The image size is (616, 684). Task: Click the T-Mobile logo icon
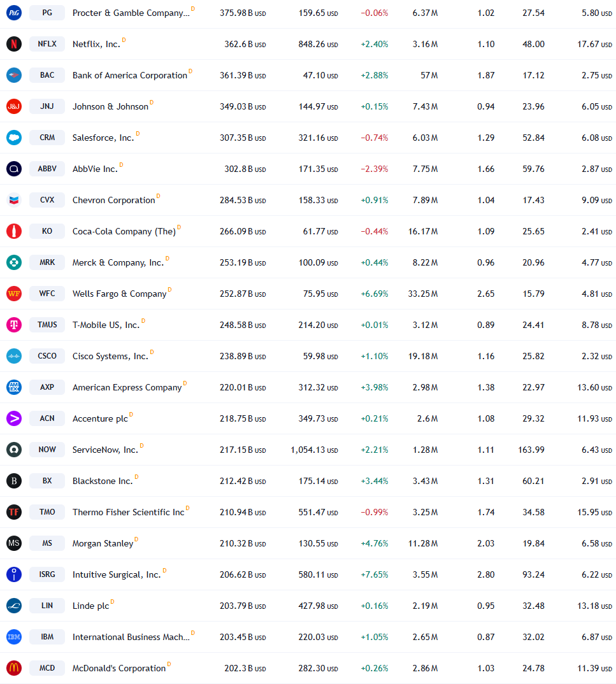[x=14, y=325]
